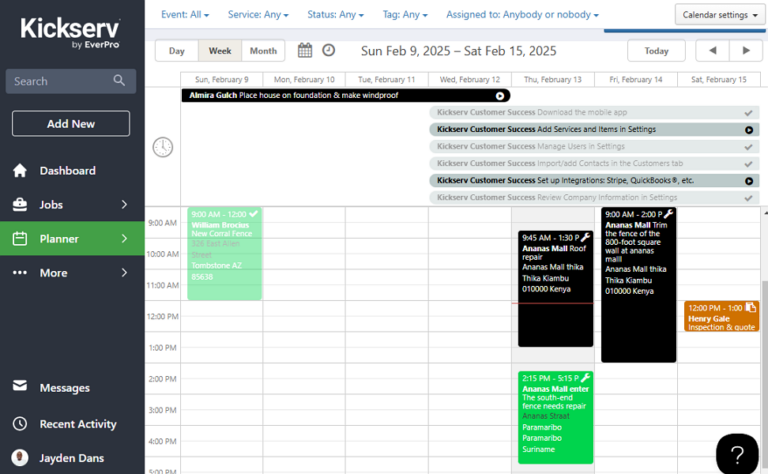This screenshot has height=474, width=768.
Task: Open the Dashboard home icon
Action: [x=20, y=170]
